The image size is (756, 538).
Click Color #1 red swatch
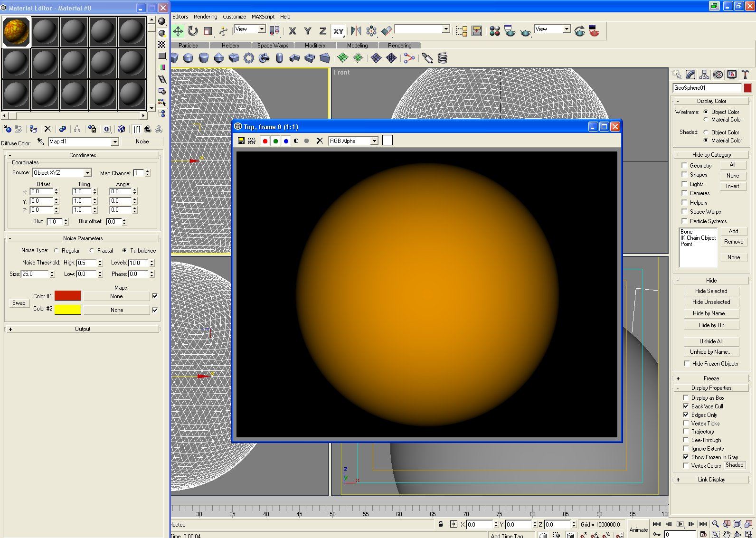pos(68,296)
